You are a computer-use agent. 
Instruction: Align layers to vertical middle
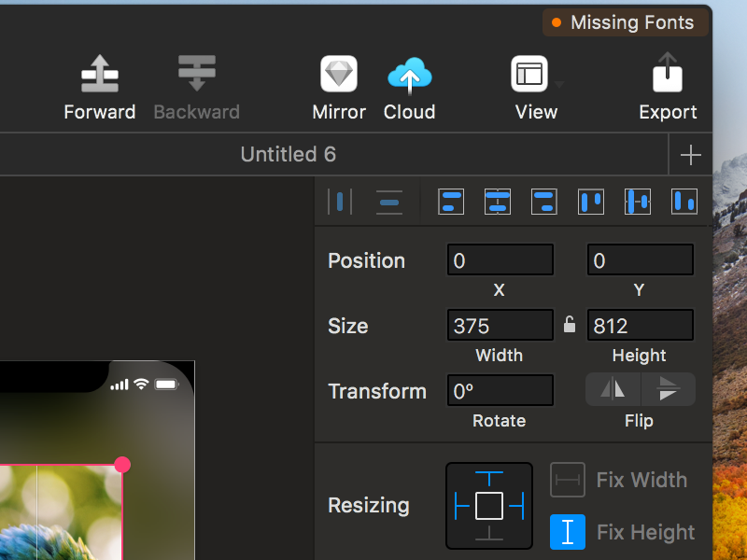[638, 202]
